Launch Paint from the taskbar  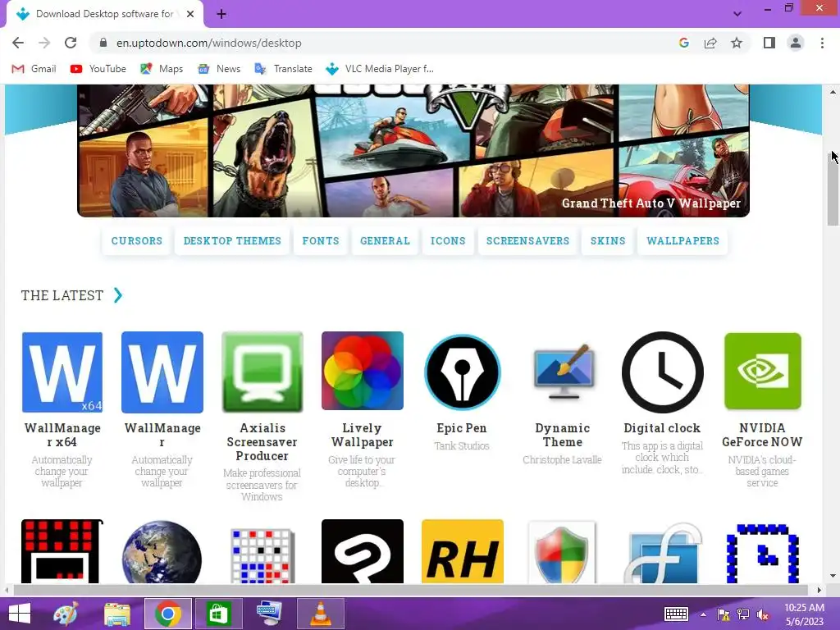pos(66,614)
